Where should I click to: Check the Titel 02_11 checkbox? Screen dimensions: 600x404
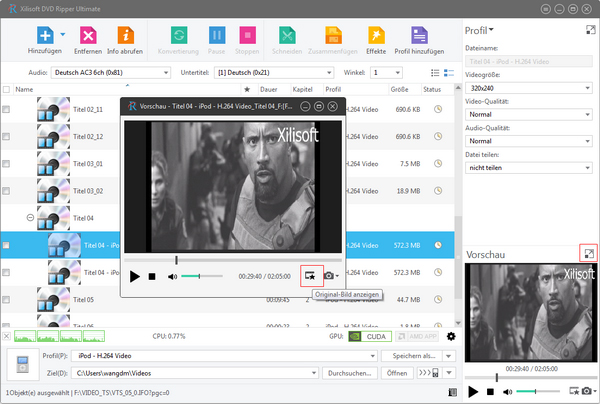tap(6, 109)
